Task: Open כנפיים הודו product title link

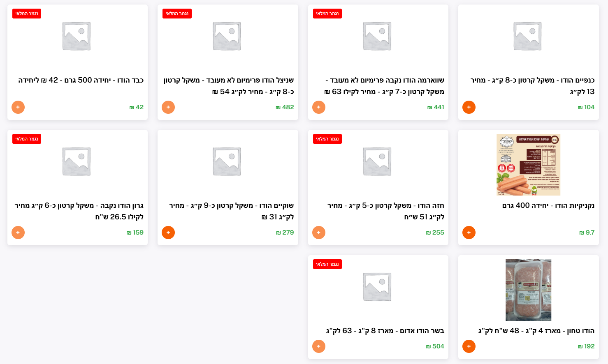Action: [x=532, y=86]
